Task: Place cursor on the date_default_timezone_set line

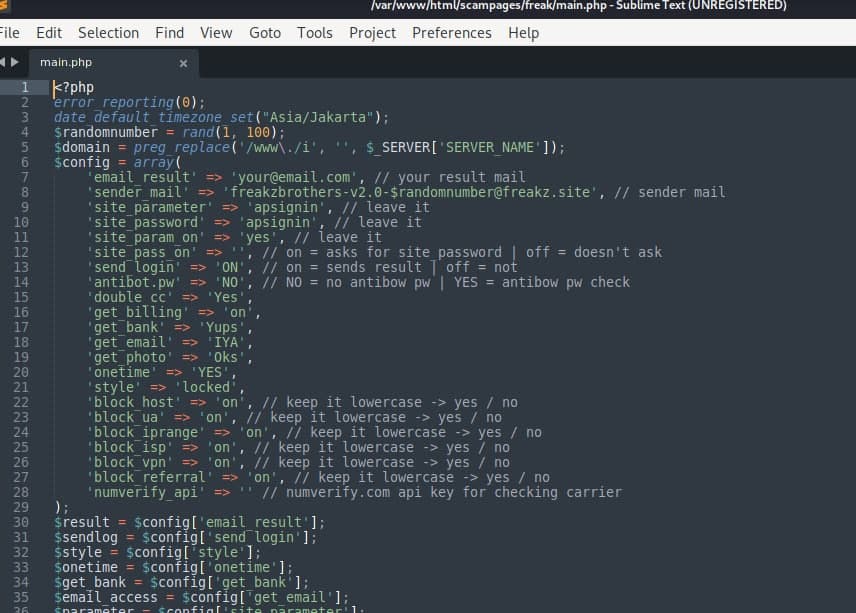Action: click(x=220, y=117)
